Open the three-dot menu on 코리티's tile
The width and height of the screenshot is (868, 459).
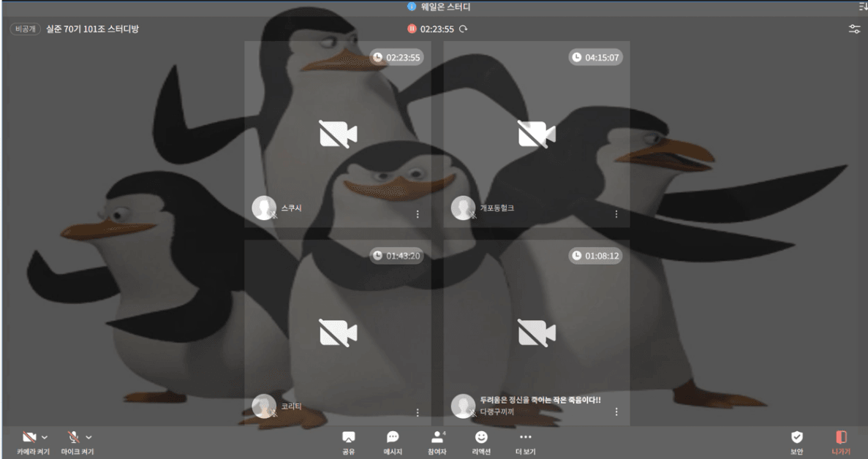coord(418,412)
